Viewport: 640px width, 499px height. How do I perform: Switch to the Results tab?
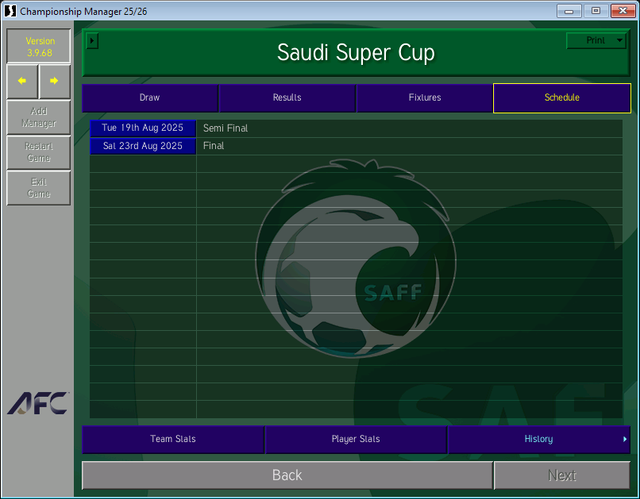(x=287, y=98)
